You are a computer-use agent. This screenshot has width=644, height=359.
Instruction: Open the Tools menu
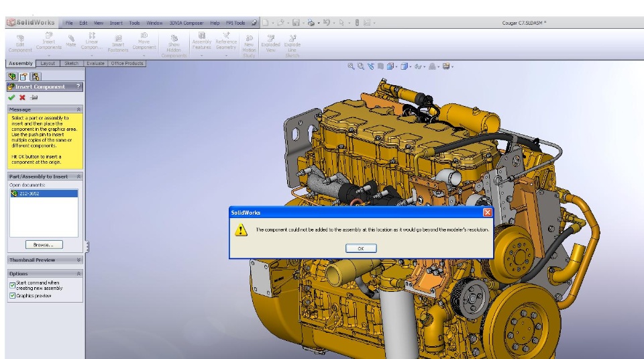134,23
